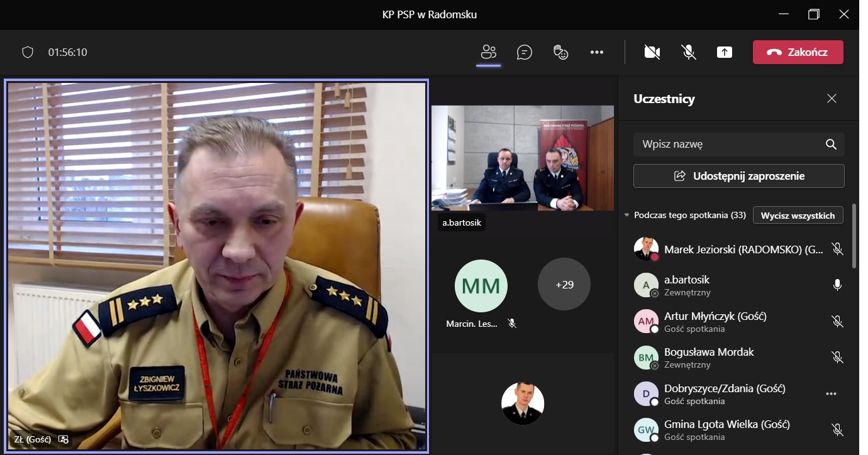Open the meeting chat icon

click(x=524, y=52)
